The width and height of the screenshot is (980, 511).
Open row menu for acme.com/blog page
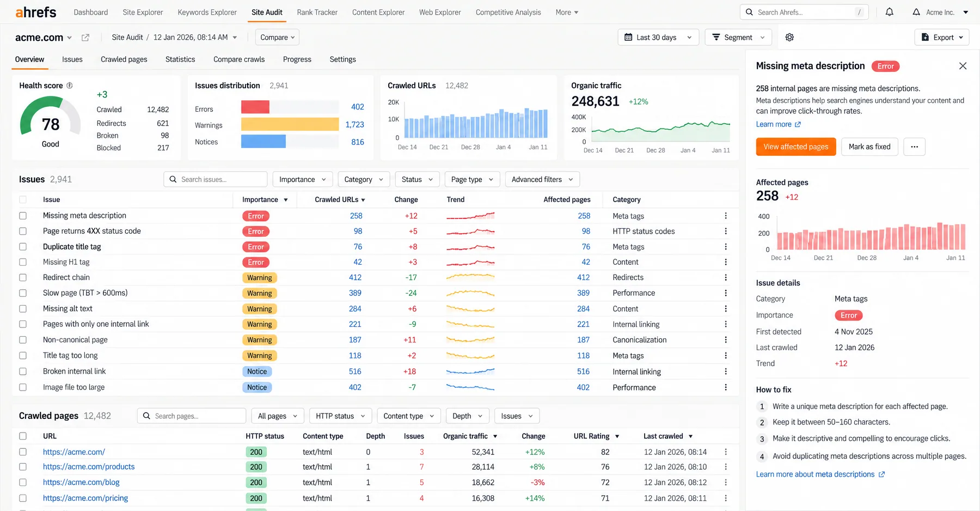coord(726,483)
